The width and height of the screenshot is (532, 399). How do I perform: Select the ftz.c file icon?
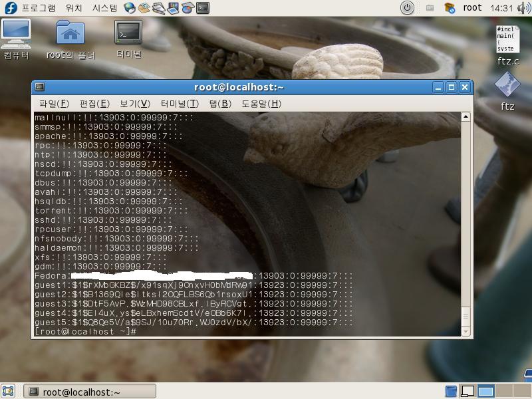click(507, 40)
